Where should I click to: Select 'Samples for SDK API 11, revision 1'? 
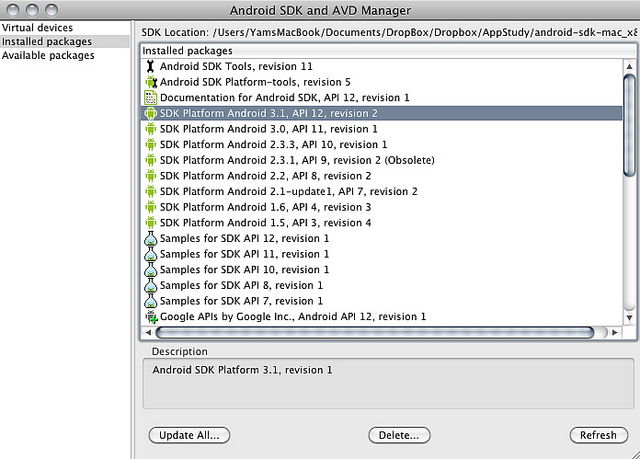[382, 254]
